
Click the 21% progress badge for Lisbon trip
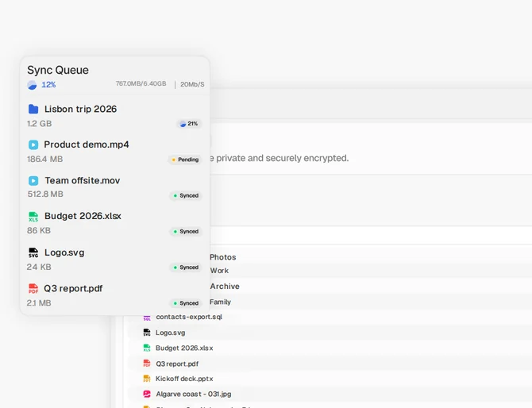coord(189,124)
